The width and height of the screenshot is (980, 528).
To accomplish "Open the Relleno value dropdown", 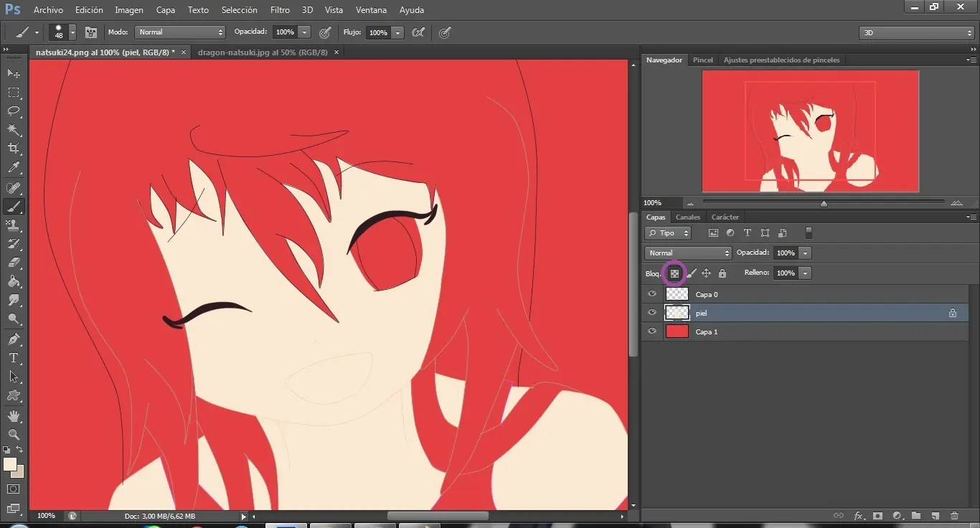I will [806, 273].
